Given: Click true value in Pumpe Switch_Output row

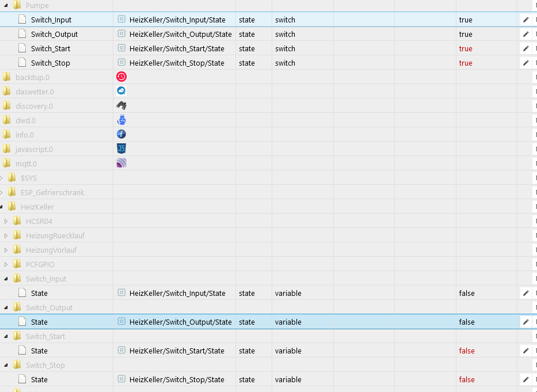Looking at the screenshot, I should (x=466, y=35).
